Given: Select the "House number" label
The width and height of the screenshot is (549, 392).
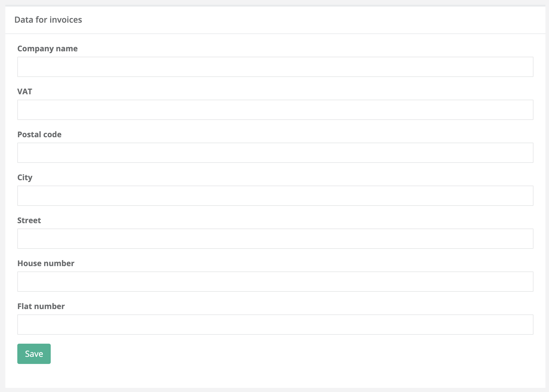Looking at the screenshot, I should click(46, 263).
